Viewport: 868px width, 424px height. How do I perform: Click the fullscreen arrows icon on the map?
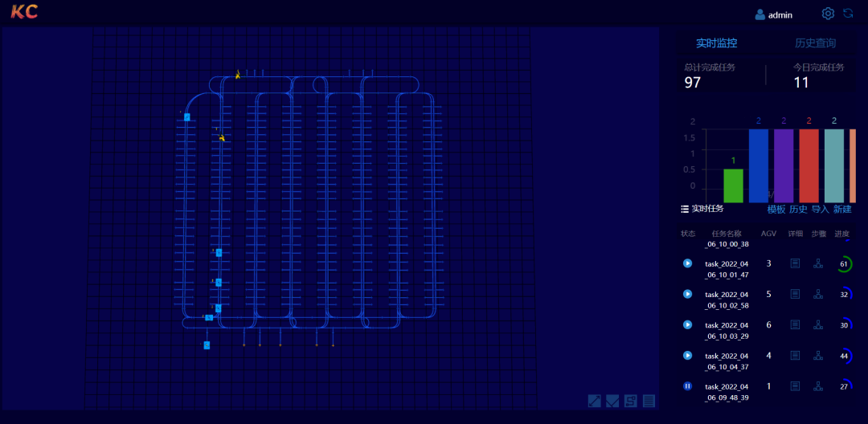(595, 401)
